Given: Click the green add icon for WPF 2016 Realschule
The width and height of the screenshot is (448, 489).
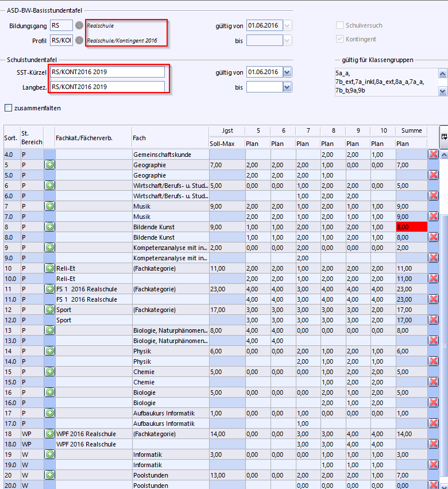Looking at the screenshot, I should 50,434.
